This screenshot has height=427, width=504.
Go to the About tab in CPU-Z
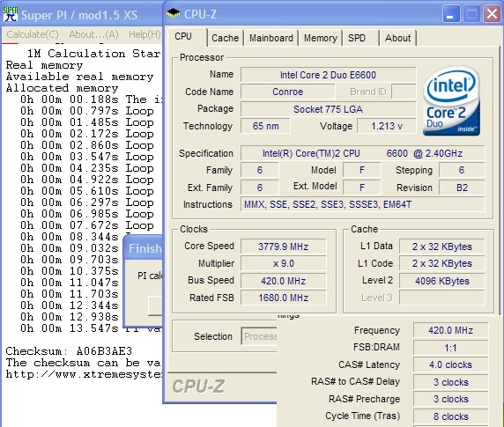[398, 38]
